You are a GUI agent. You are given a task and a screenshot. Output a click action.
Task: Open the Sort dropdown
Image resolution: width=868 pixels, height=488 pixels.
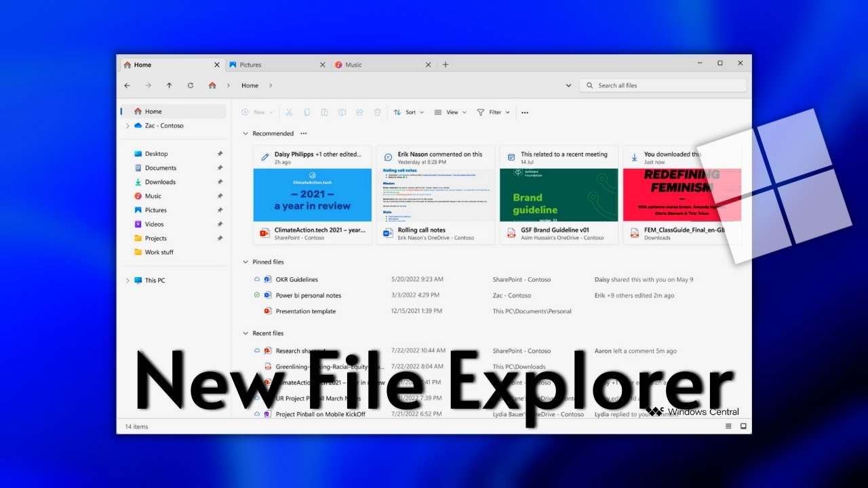(x=409, y=113)
